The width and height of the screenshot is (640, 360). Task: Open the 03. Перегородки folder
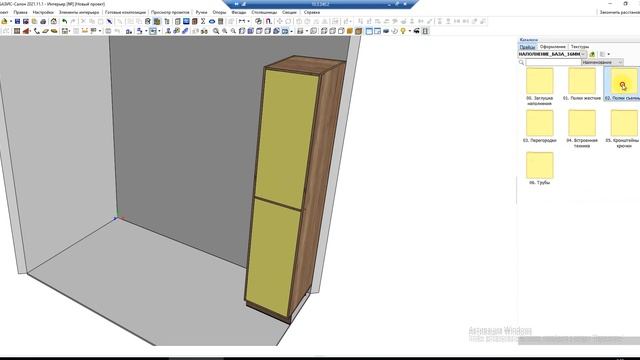tap(540, 126)
